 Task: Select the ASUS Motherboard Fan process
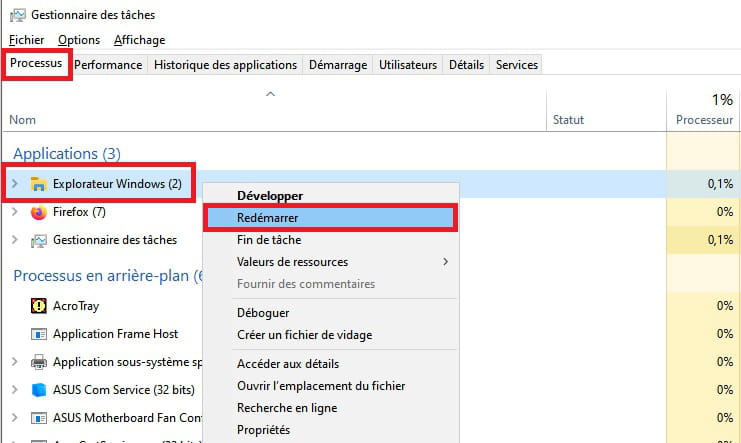tap(128, 418)
